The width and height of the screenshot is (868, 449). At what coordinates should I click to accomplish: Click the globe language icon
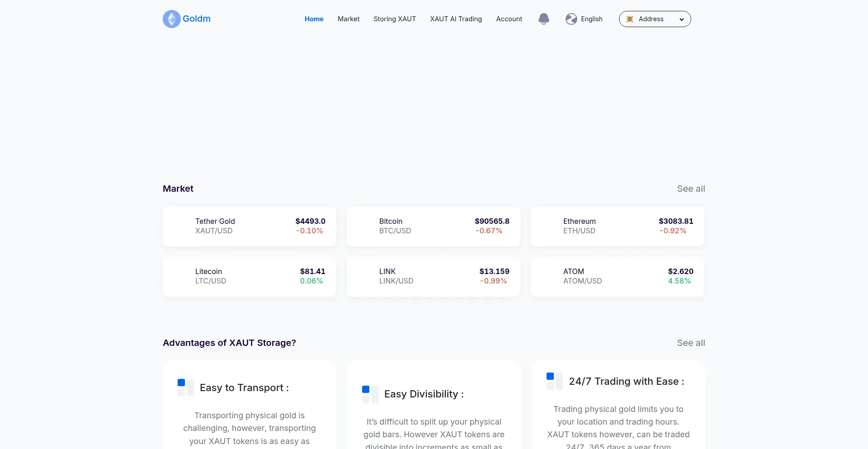pyautogui.click(x=571, y=19)
